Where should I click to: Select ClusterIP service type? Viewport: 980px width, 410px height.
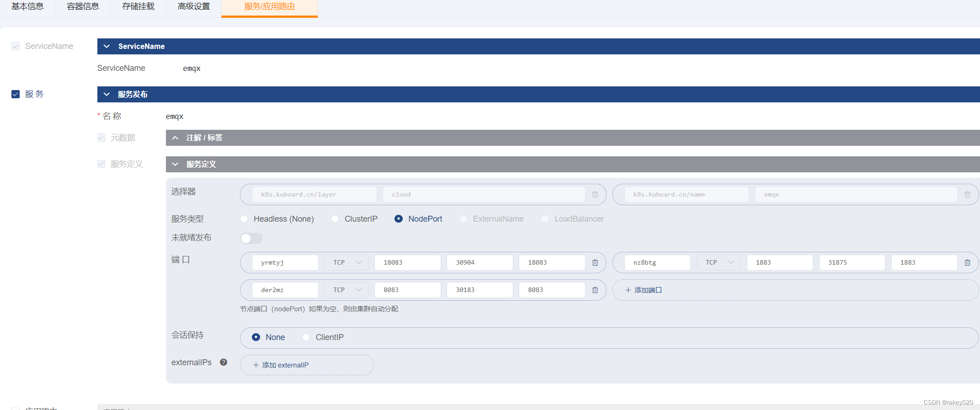point(335,219)
